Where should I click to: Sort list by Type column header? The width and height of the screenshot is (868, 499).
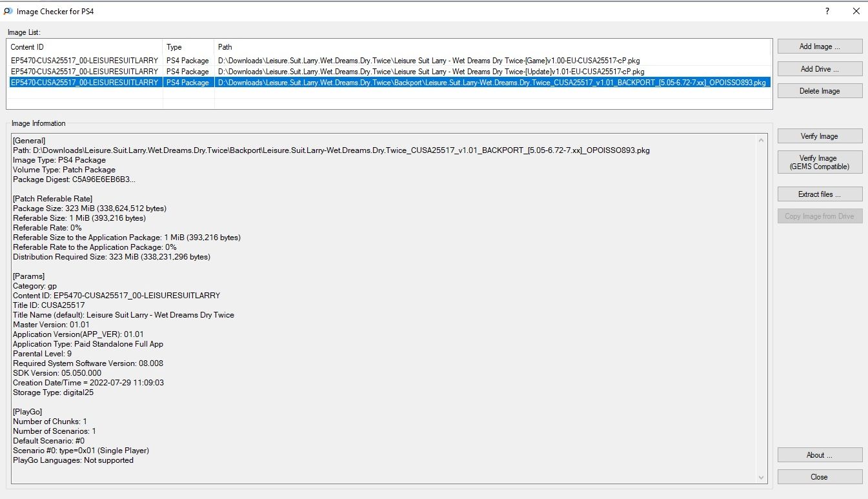tap(188, 47)
